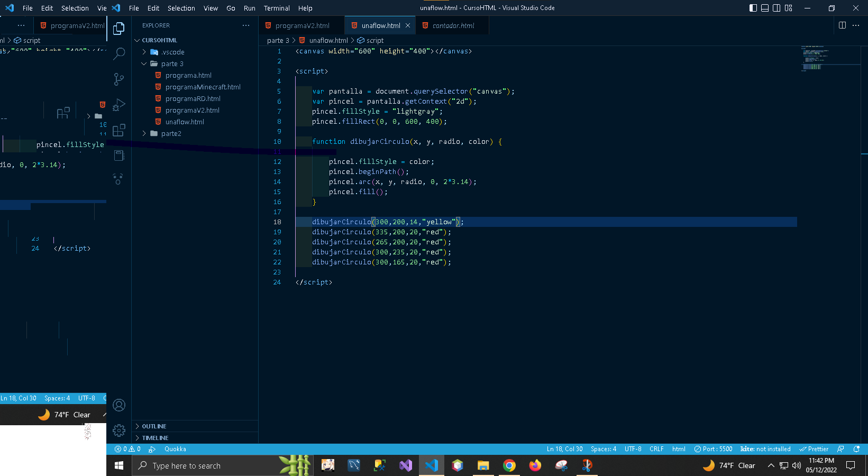Open the File menu in the main window
The height and width of the screenshot is (476, 868).
(x=134, y=8)
